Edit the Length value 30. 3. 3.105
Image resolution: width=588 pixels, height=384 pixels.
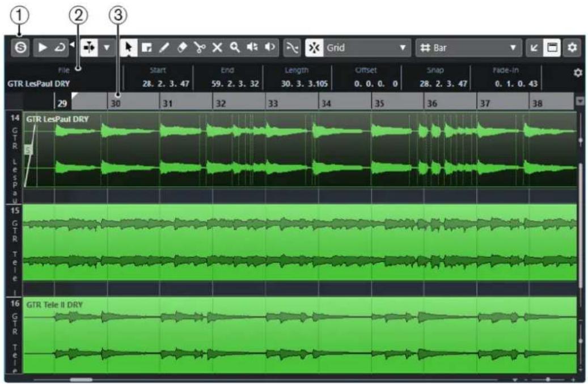pyautogui.click(x=304, y=84)
